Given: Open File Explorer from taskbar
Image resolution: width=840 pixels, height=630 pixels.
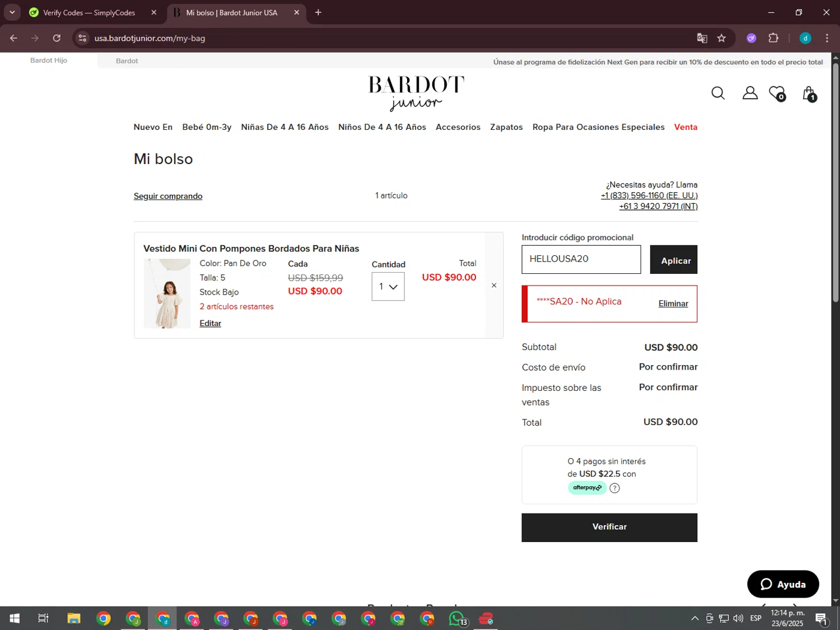Looking at the screenshot, I should (74, 618).
